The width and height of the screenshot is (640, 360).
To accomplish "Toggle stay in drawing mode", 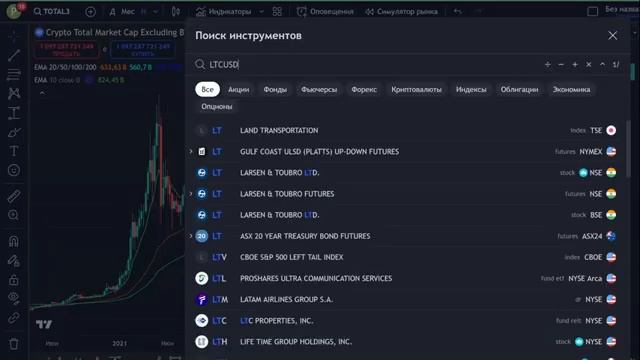I will click(14, 260).
